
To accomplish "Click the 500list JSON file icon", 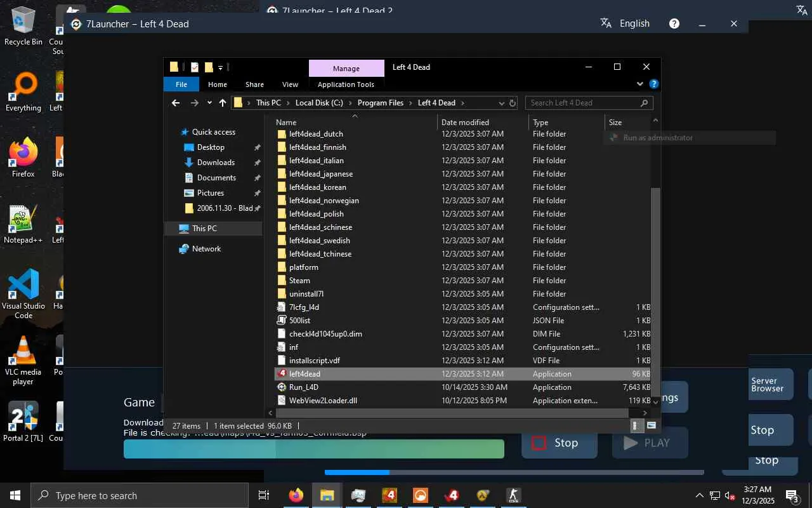I will tap(282, 321).
